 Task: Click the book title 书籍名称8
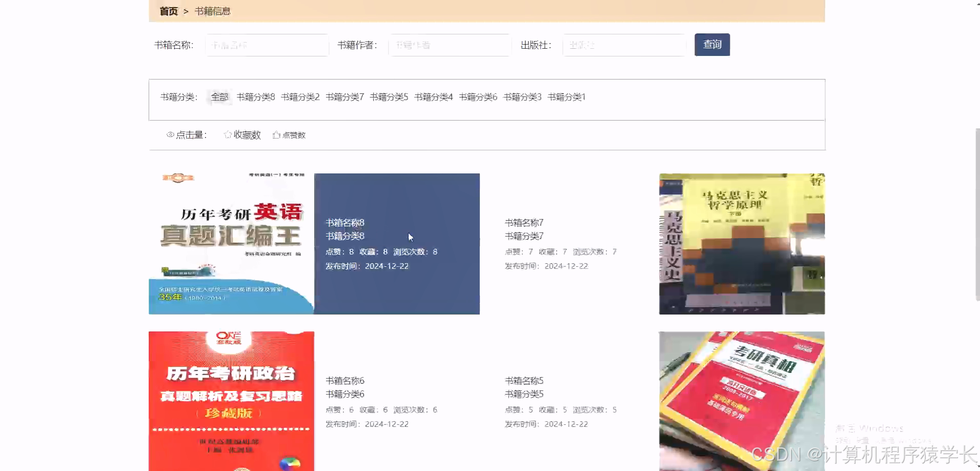click(x=345, y=223)
